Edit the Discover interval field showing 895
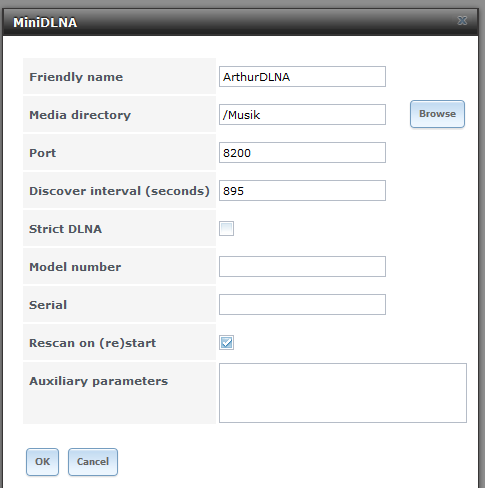The image size is (485, 488). pos(302,191)
